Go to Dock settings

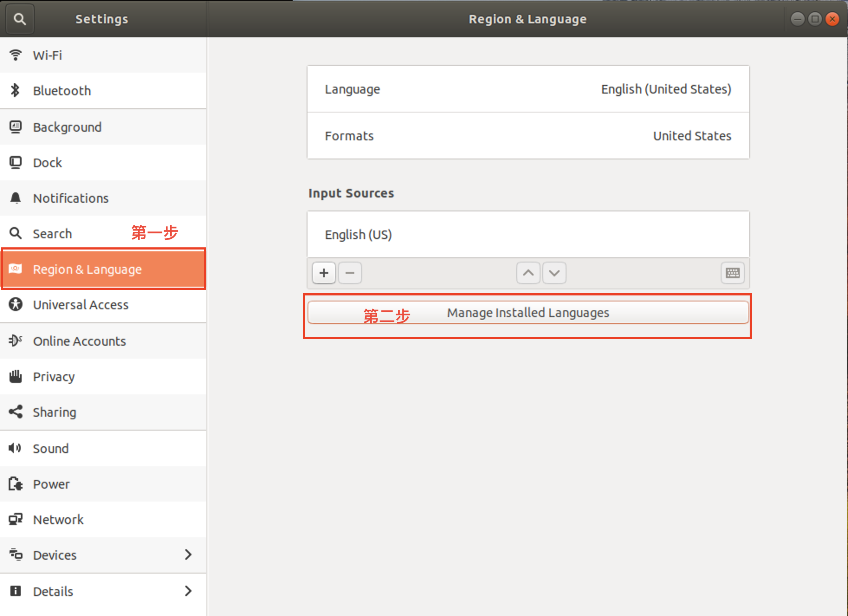(x=103, y=163)
